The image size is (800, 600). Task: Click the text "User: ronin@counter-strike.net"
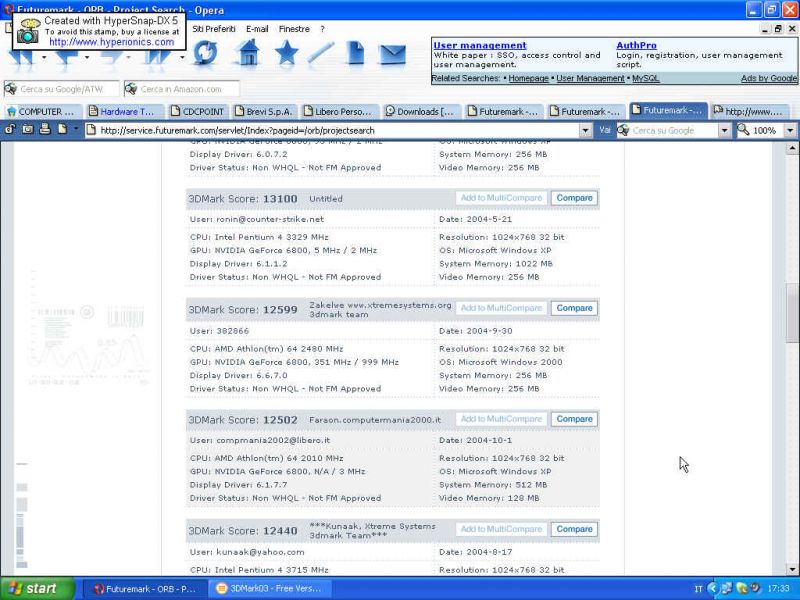click(257, 219)
